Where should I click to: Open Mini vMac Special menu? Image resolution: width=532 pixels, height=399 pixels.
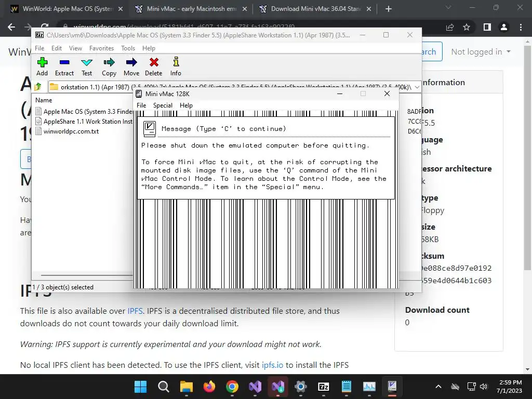(x=163, y=105)
